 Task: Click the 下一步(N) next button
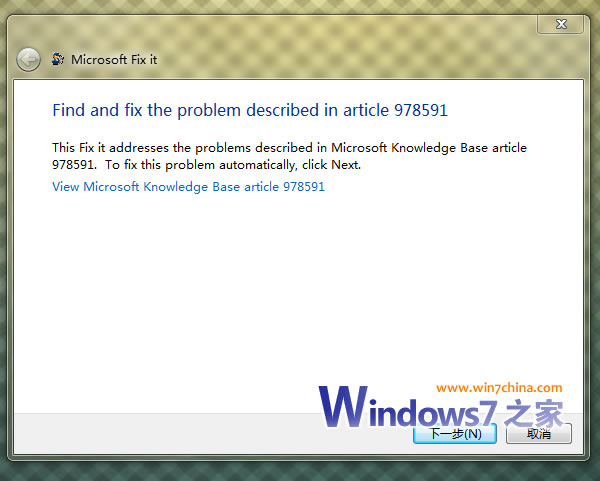[455, 434]
